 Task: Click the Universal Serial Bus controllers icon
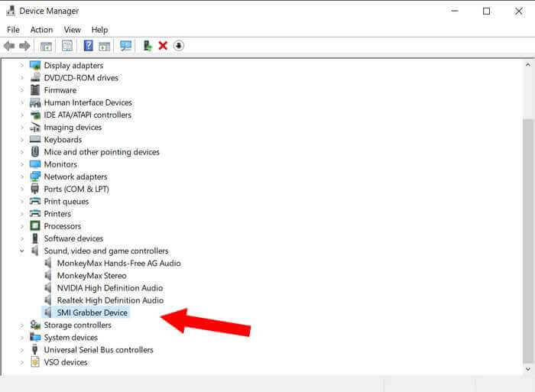click(35, 349)
